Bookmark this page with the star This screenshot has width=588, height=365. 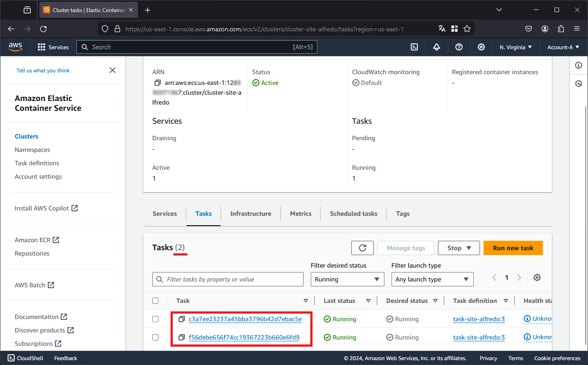(x=467, y=29)
